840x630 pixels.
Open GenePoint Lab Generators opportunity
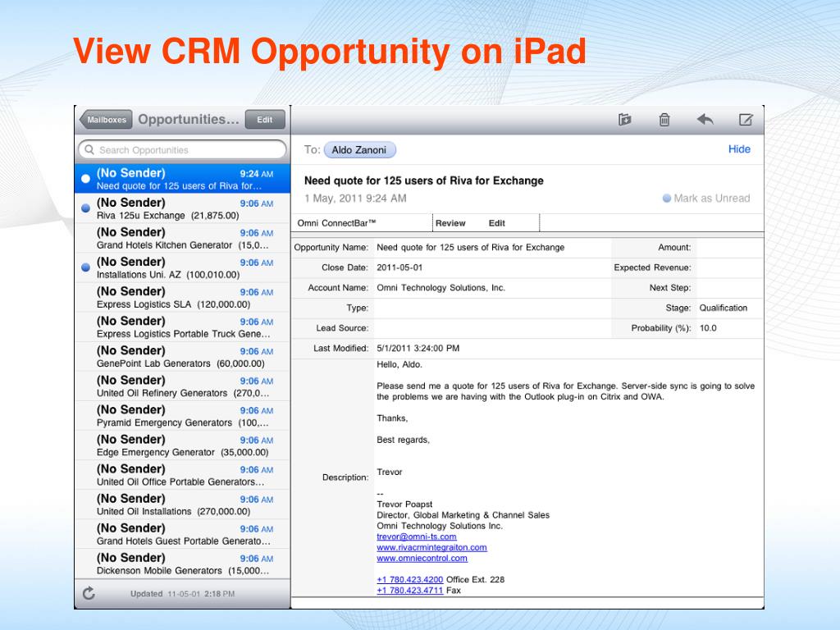click(x=182, y=356)
